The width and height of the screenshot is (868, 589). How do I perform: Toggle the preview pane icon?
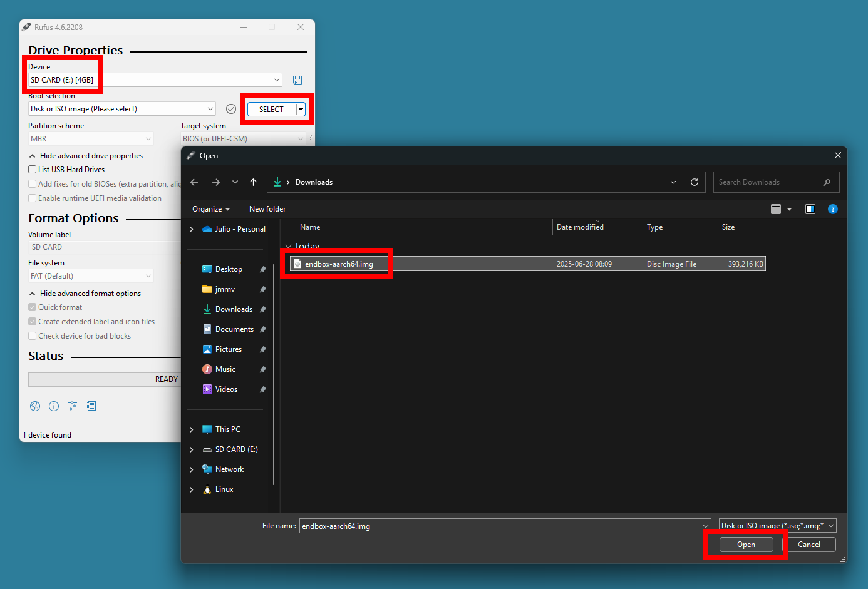(810, 209)
